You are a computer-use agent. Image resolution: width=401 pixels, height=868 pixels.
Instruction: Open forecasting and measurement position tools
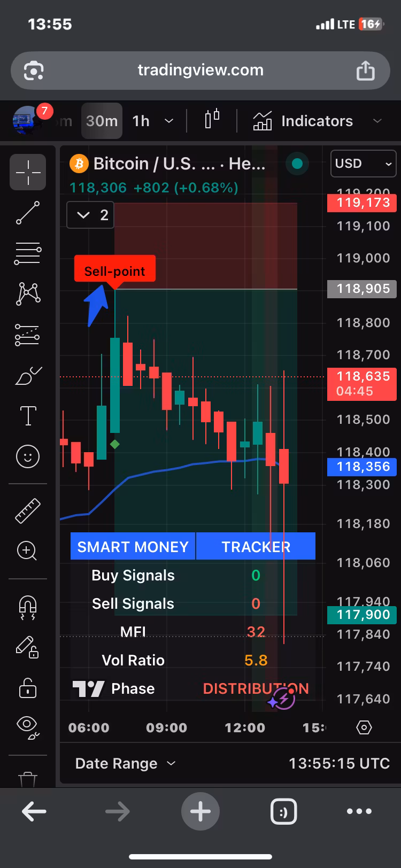(28, 335)
